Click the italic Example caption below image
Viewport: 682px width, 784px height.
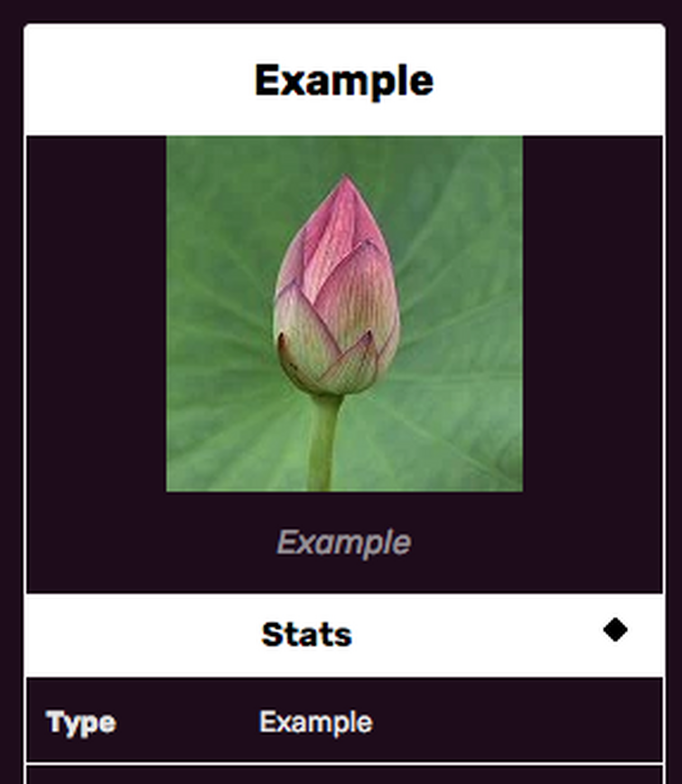pyautogui.click(x=344, y=543)
